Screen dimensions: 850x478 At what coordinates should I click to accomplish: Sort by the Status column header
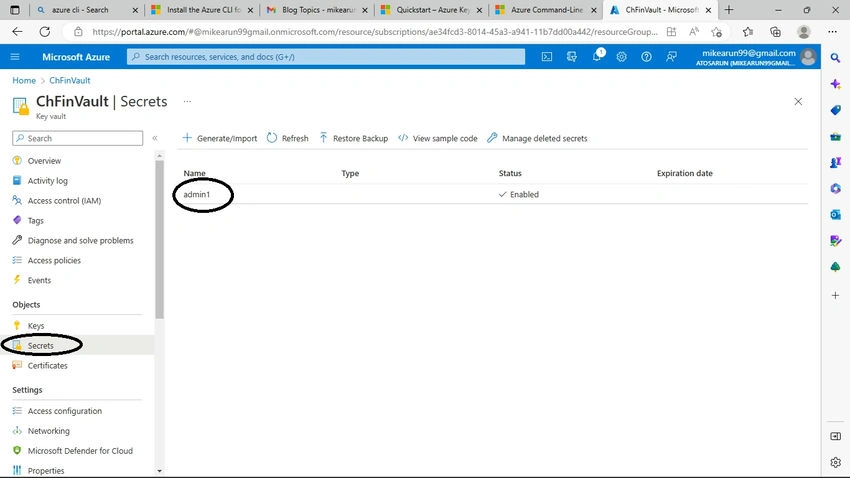click(x=510, y=173)
